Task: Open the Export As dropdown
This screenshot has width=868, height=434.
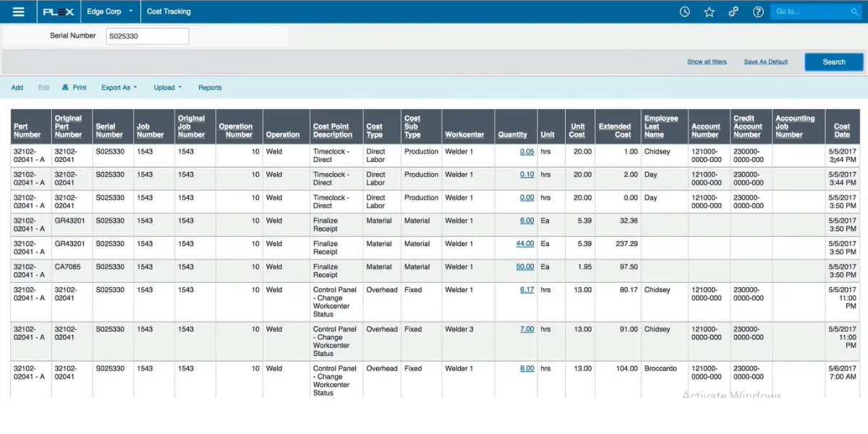Action: pos(119,88)
